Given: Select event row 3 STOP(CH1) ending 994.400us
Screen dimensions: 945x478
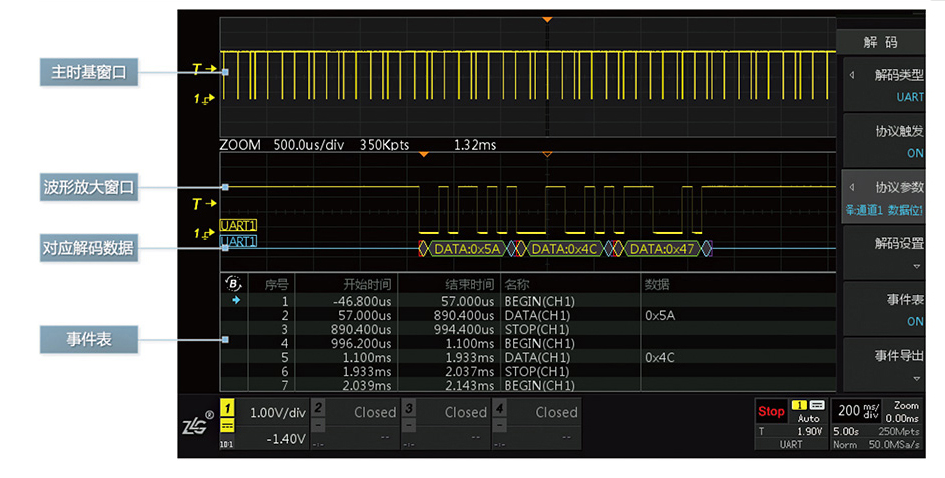Looking at the screenshot, I should pos(528,329).
